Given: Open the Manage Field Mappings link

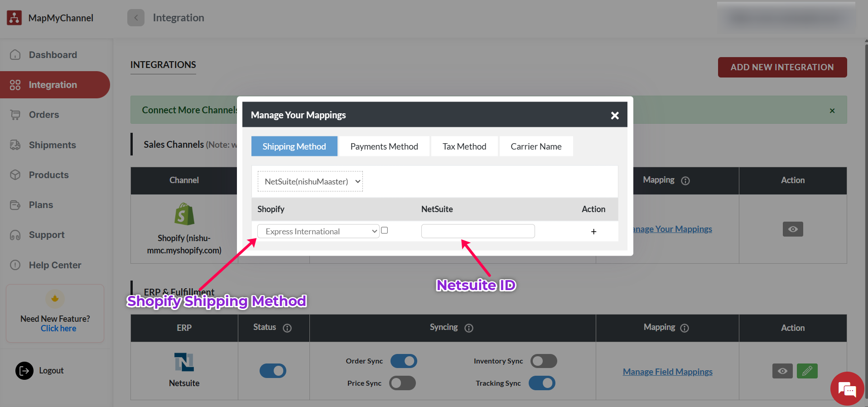Looking at the screenshot, I should 667,372.
